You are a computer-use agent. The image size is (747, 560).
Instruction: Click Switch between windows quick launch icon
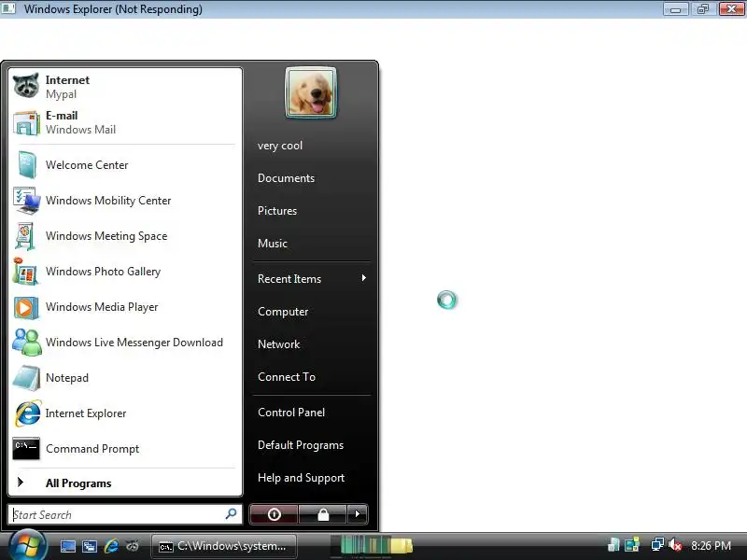pos(89,546)
